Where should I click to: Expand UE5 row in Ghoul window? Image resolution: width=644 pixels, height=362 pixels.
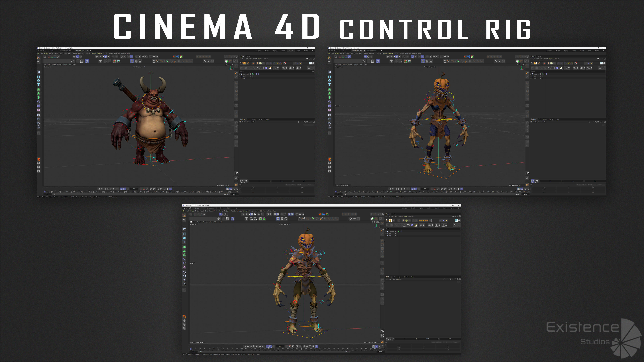(x=386, y=234)
